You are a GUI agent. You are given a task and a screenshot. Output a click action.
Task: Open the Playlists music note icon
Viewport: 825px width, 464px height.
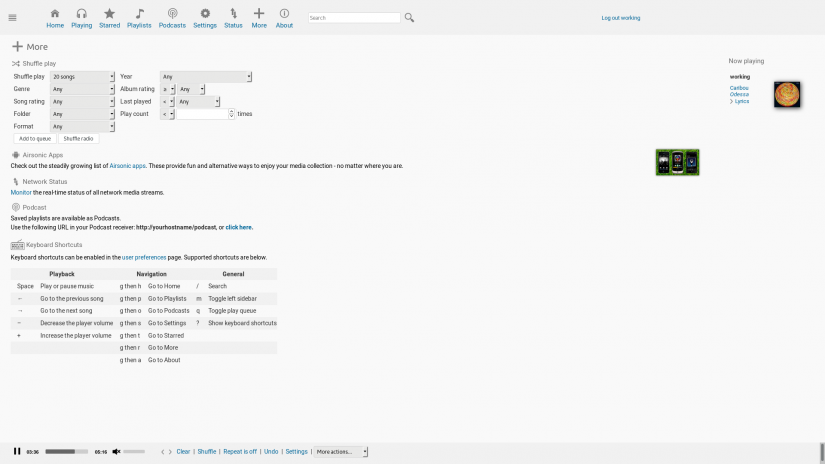click(x=139, y=13)
